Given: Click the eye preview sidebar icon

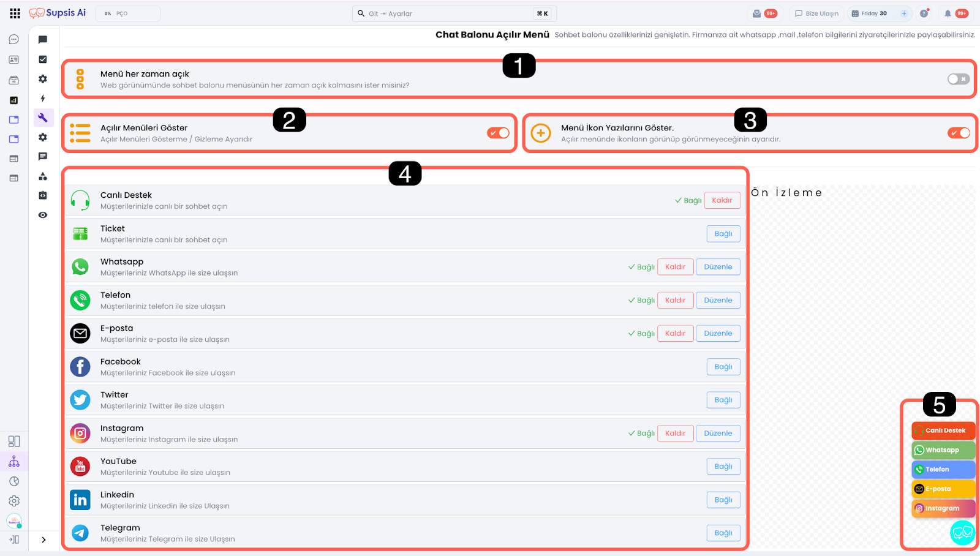Looking at the screenshot, I should point(43,215).
